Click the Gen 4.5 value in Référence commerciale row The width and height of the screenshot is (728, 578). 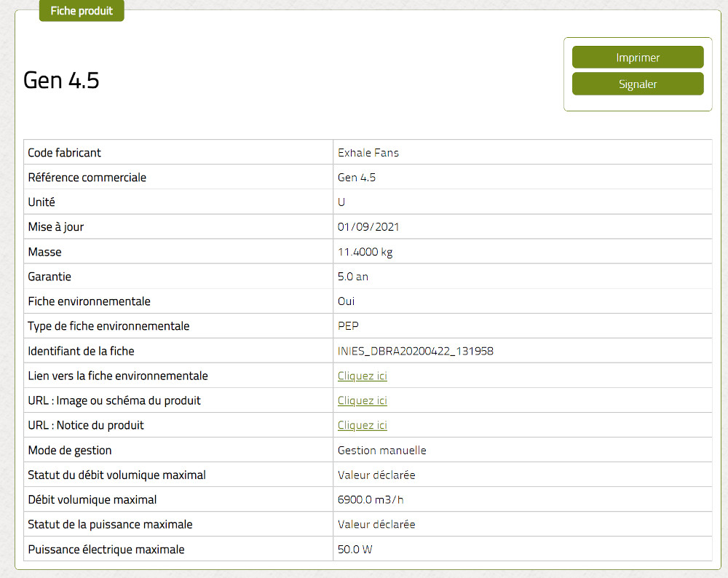coord(357,178)
